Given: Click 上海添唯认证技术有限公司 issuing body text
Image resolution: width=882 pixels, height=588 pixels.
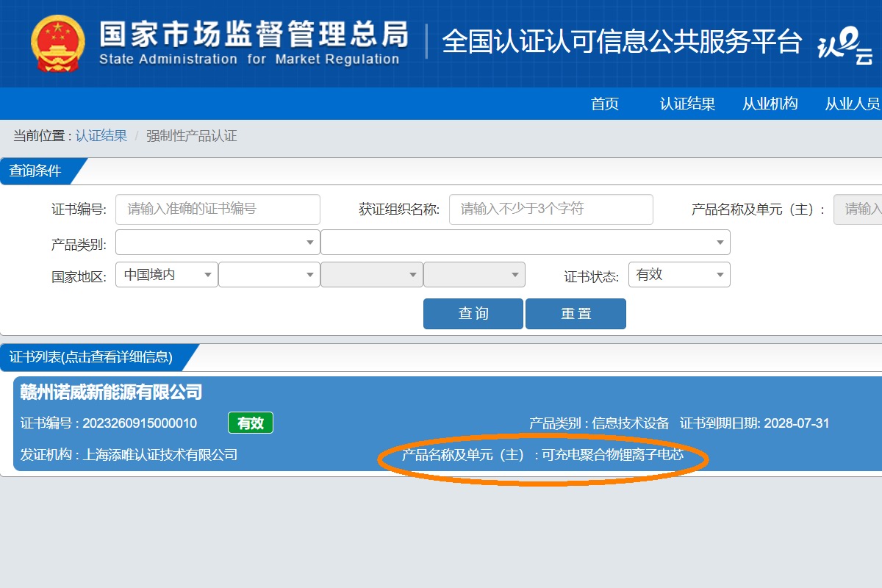Looking at the screenshot, I should pos(160,455).
